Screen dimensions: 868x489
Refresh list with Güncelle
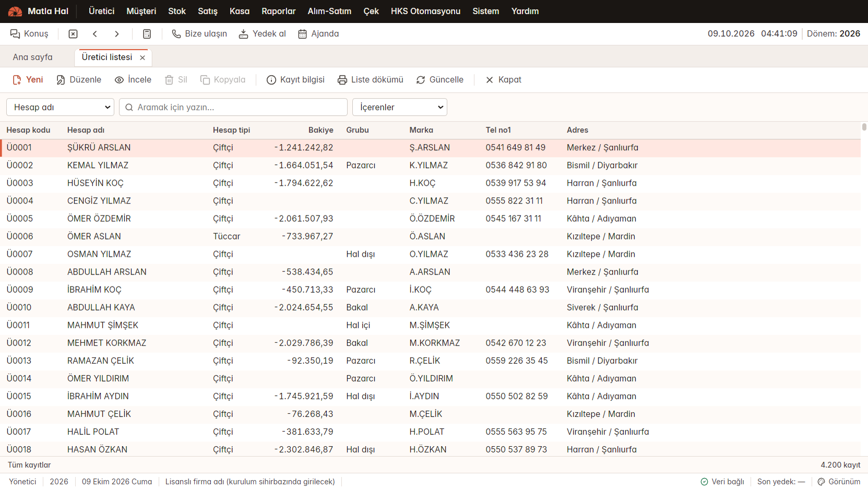pyautogui.click(x=440, y=80)
